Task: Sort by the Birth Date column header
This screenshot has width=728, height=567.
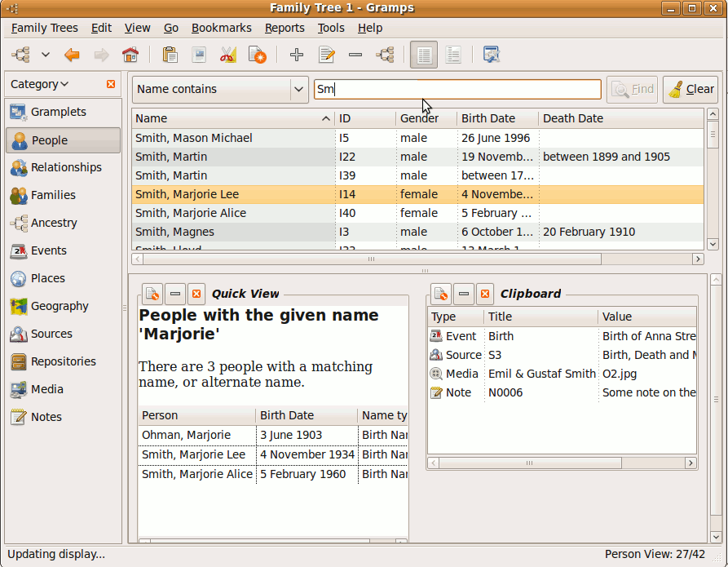Action: coord(498,118)
